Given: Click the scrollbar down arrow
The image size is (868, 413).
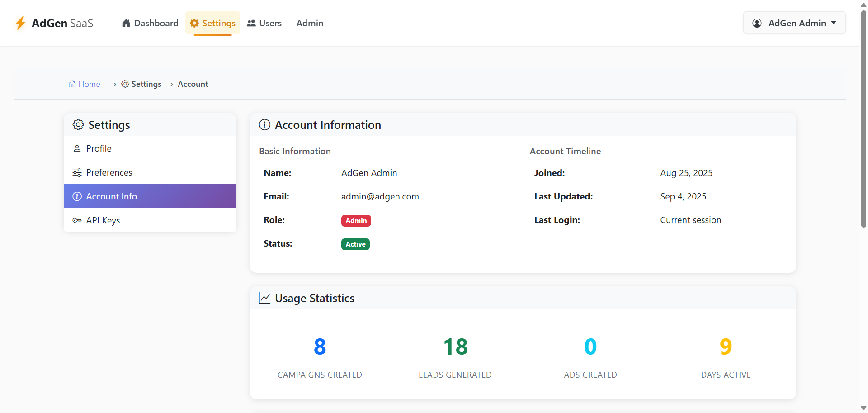Looking at the screenshot, I should coord(863,408).
